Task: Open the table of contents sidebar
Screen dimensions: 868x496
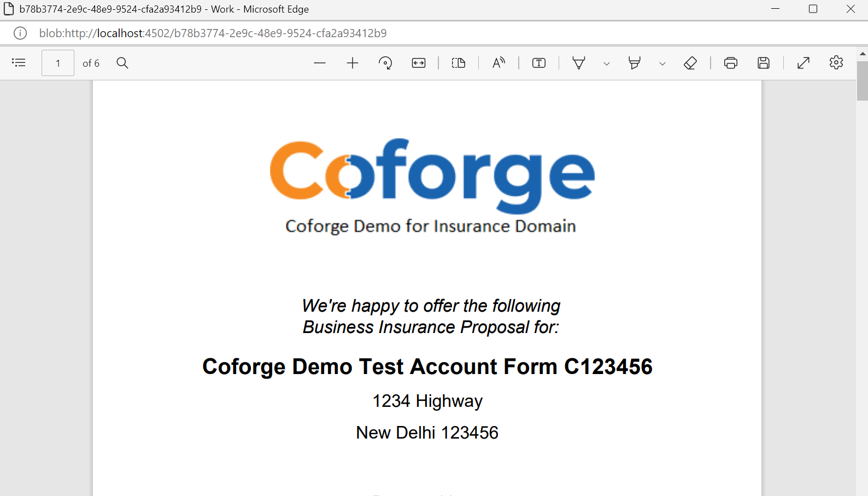Action: [19, 63]
